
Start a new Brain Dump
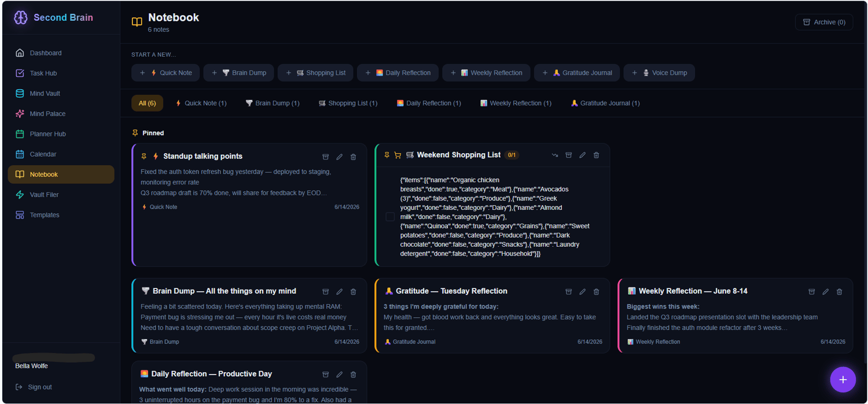tap(238, 73)
